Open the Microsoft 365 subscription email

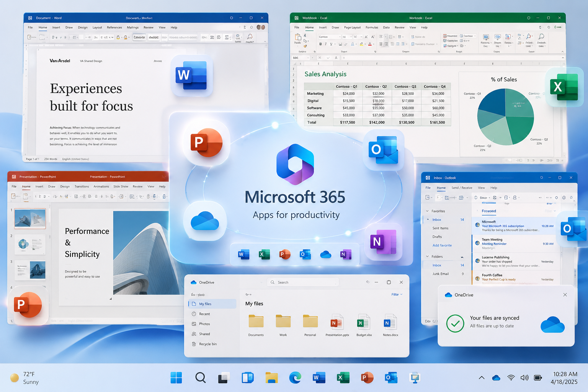(x=514, y=226)
